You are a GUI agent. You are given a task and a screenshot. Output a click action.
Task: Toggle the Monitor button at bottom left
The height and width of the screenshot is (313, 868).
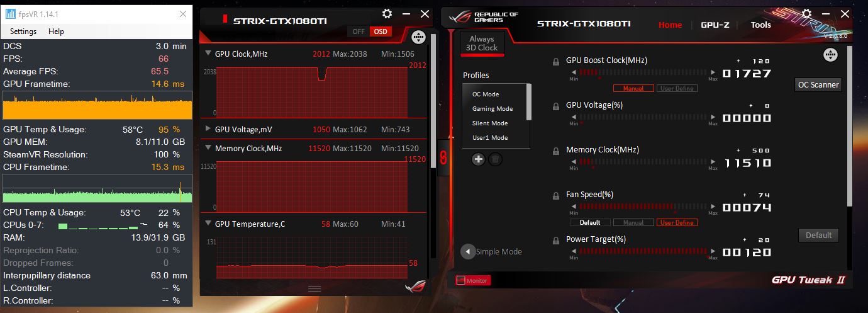point(472,280)
